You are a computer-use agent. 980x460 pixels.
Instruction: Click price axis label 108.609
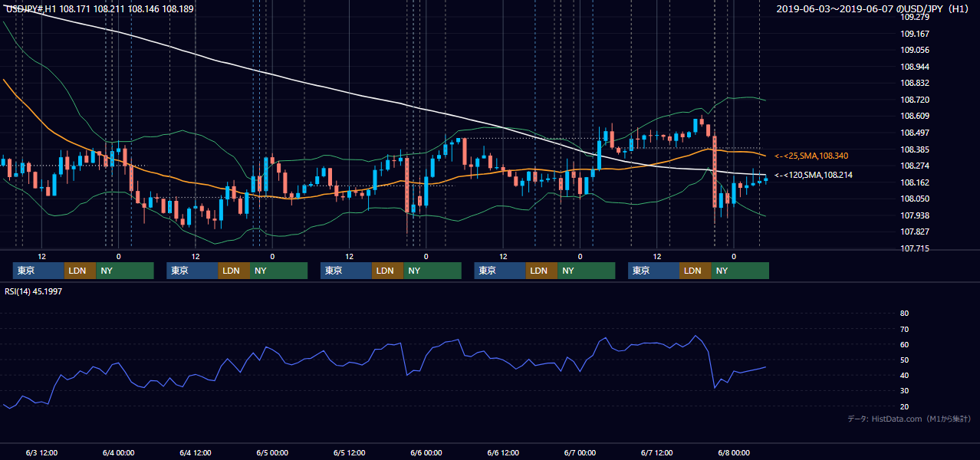click(915, 116)
